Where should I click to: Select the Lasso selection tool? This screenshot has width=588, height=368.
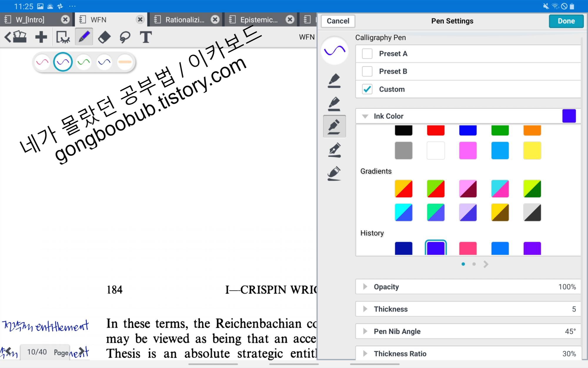point(125,37)
